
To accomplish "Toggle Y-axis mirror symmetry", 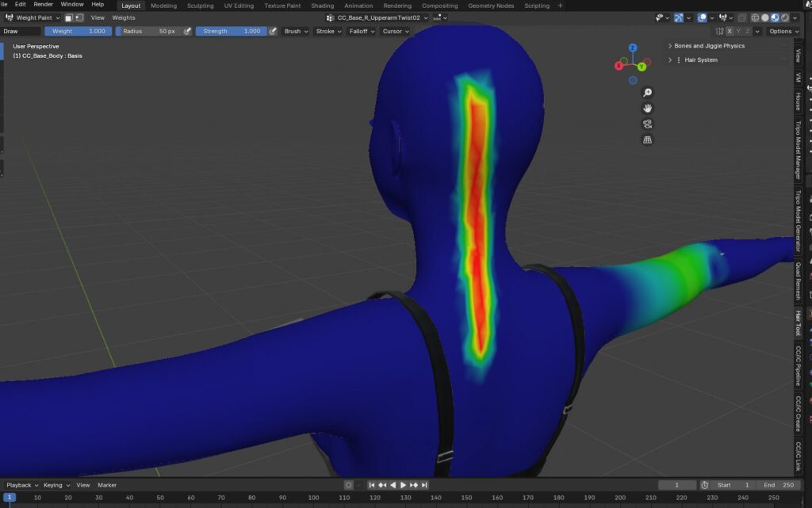I will 738,31.
